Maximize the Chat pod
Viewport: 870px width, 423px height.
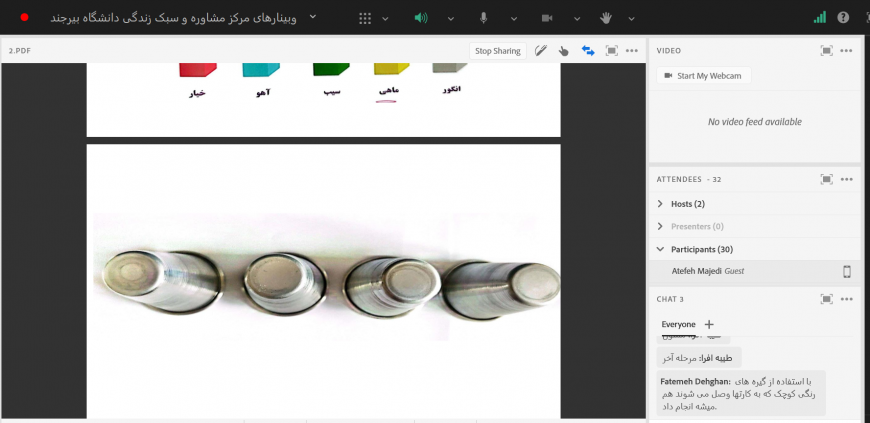pyautogui.click(x=827, y=299)
